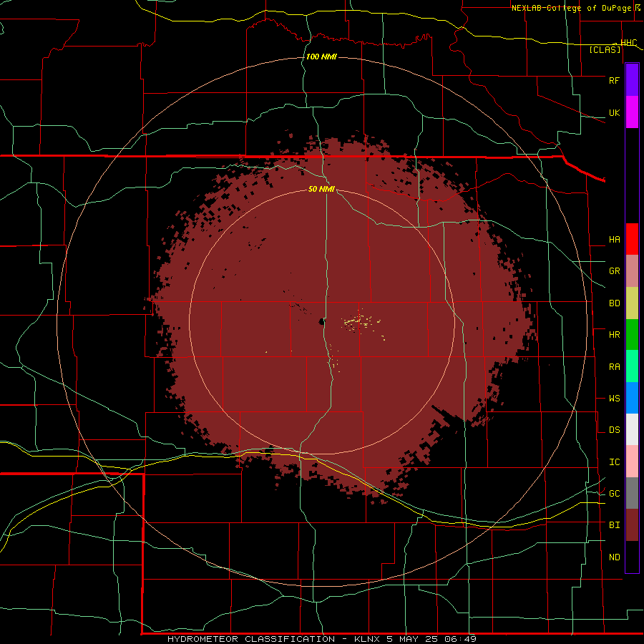Click the GR legend label
Screen dimensions: 644x644
(x=614, y=271)
